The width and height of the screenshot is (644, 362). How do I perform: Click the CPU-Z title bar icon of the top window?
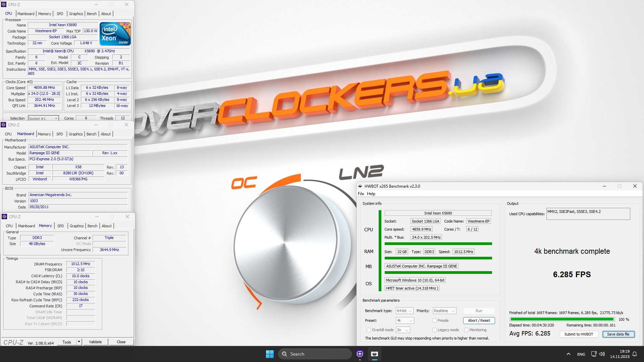[4, 4]
